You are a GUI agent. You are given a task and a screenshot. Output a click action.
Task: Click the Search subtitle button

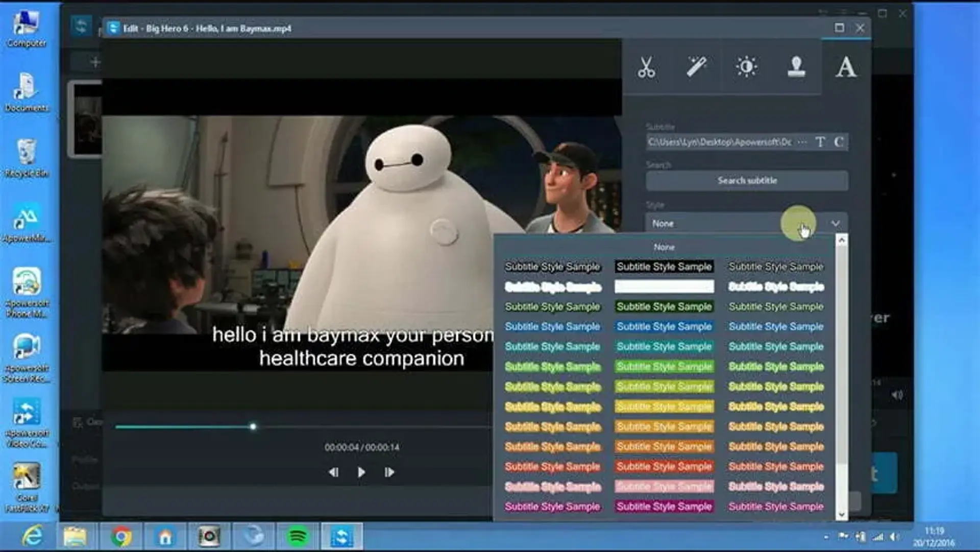pyautogui.click(x=747, y=181)
